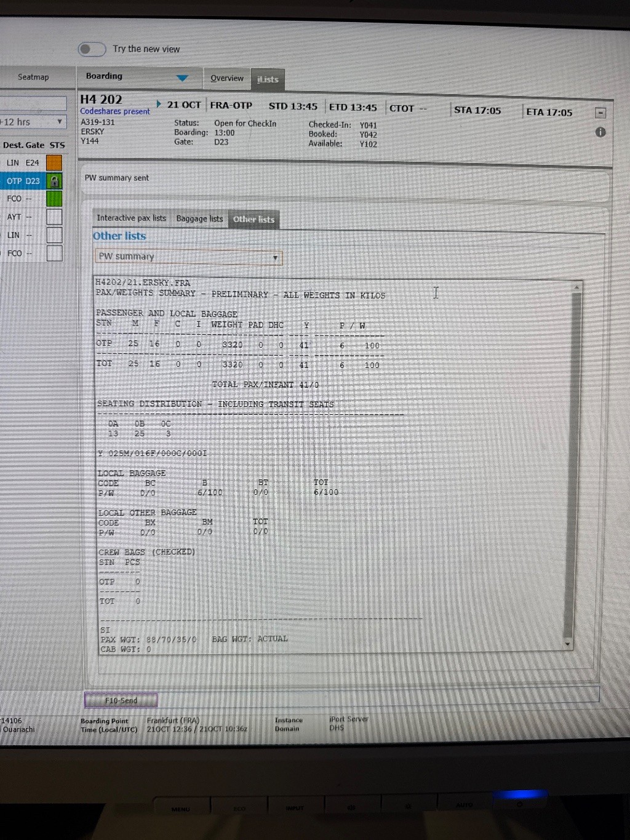Open the Baggage lists tab

point(199,218)
